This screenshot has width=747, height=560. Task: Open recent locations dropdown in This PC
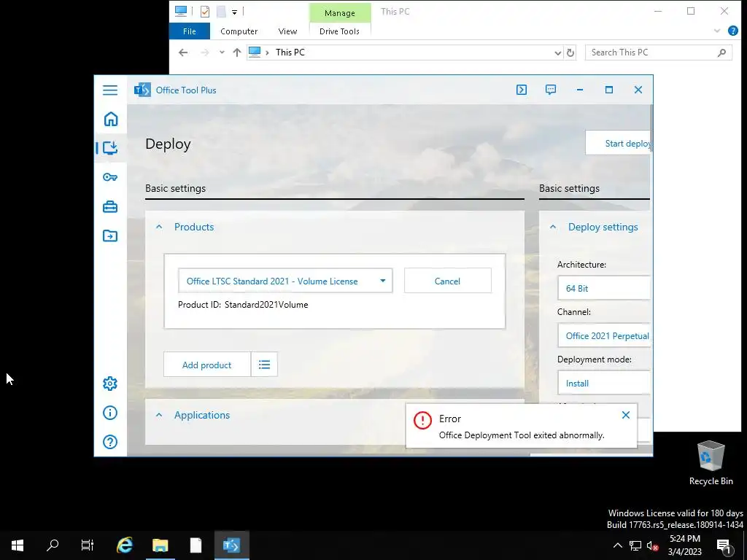[222, 52]
